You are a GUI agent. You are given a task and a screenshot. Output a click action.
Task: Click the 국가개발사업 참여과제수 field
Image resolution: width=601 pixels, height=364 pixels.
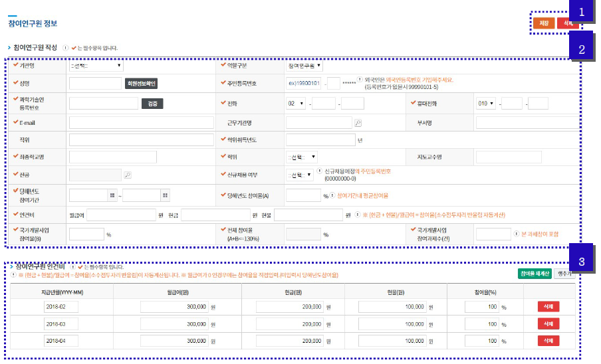tap(493, 234)
